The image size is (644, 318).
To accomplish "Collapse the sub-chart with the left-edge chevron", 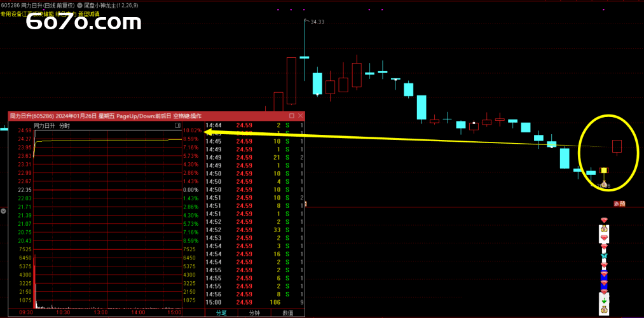I will click(x=3, y=211).
